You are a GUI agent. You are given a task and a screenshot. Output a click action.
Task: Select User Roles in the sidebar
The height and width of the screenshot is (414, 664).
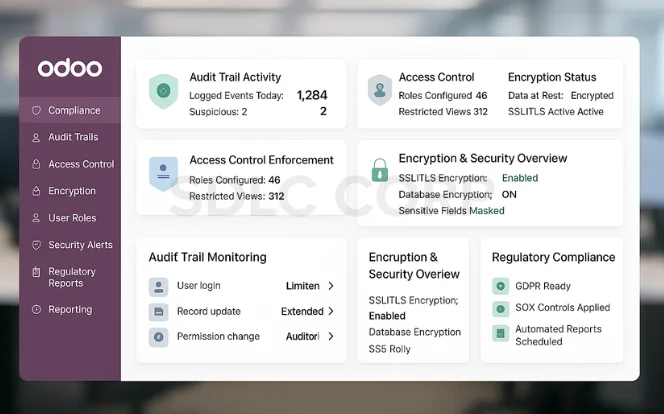[70, 218]
